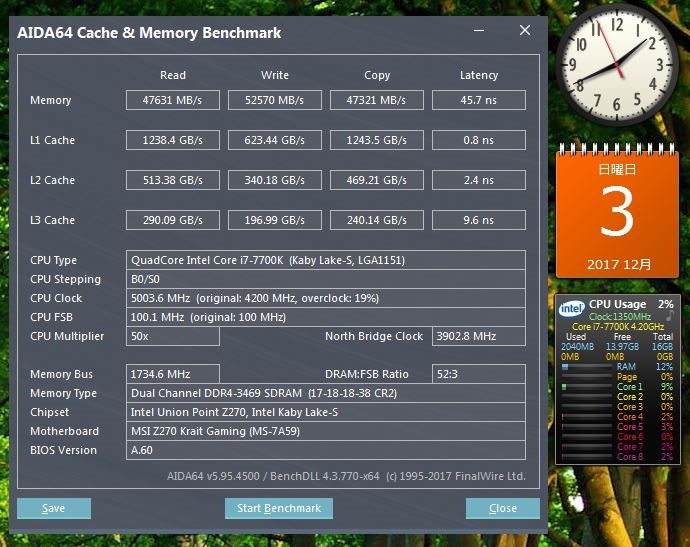The width and height of the screenshot is (690, 547).
Task: Click DRAM:FSB Ratio value 52:3
Action: point(479,374)
